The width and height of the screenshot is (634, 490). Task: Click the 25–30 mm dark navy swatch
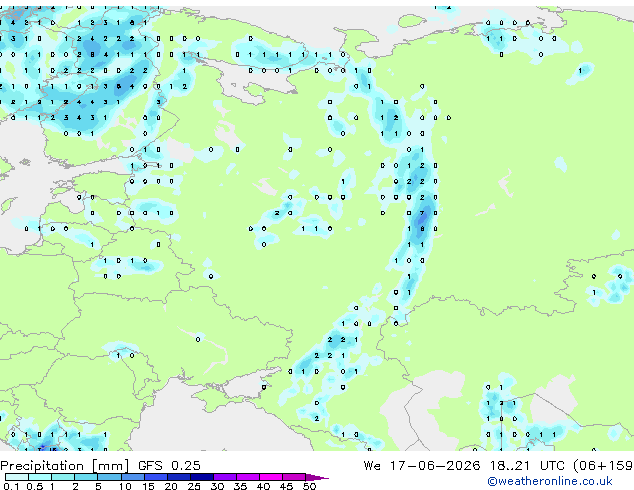tap(201, 477)
